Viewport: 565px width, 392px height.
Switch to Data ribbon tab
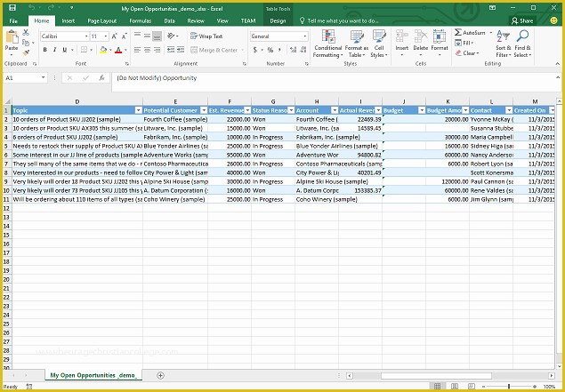(x=169, y=20)
